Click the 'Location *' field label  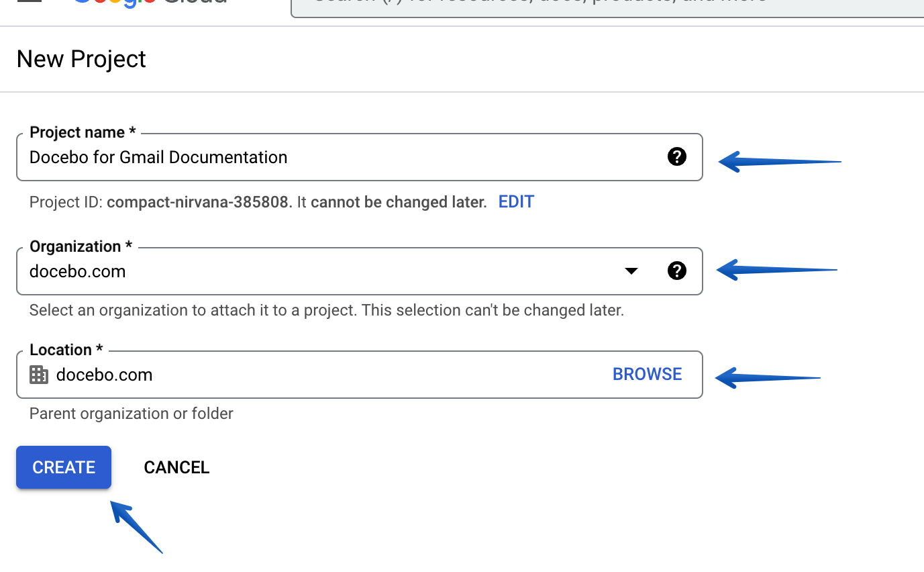coord(66,350)
